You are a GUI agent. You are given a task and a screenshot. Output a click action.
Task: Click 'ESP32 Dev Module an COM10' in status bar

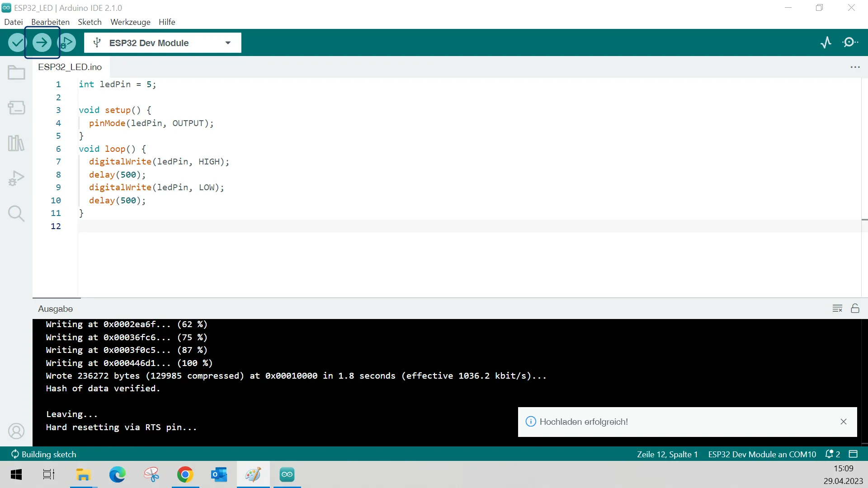(762, 454)
